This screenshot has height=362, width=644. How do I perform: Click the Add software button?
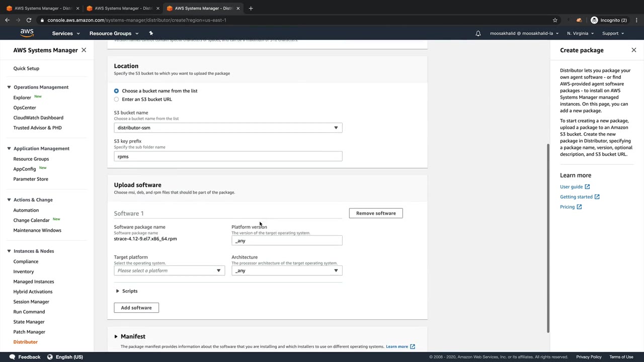[136, 308]
